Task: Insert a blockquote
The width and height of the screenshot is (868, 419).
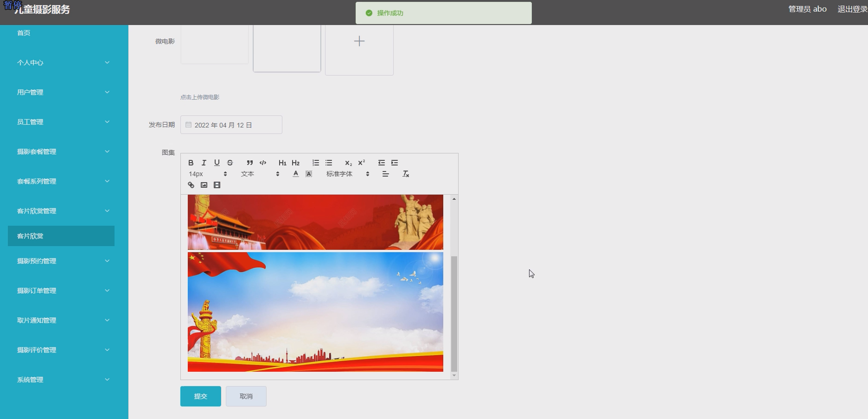Action: click(249, 163)
